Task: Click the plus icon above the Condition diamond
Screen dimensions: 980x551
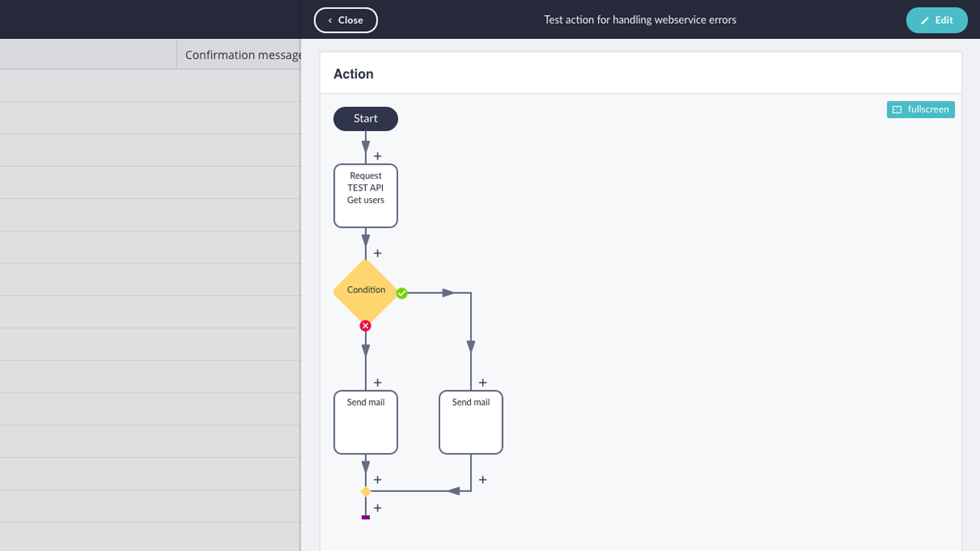Action: pyautogui.click(x=377, y=253)
